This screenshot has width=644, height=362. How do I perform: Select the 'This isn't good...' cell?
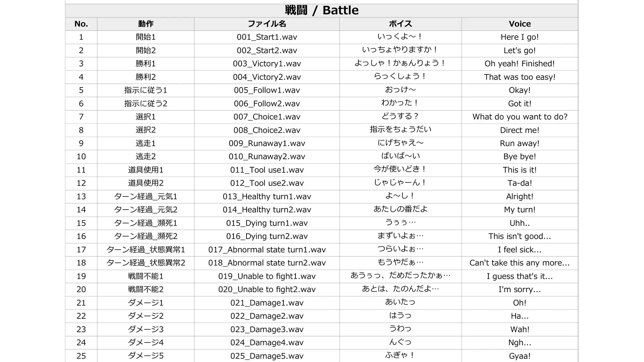tap(520, 236)
